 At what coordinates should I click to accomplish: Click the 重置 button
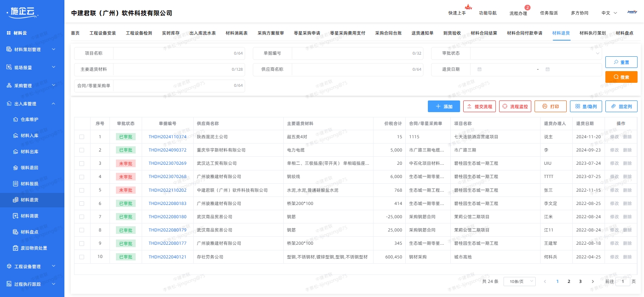(x=621, y=62)
